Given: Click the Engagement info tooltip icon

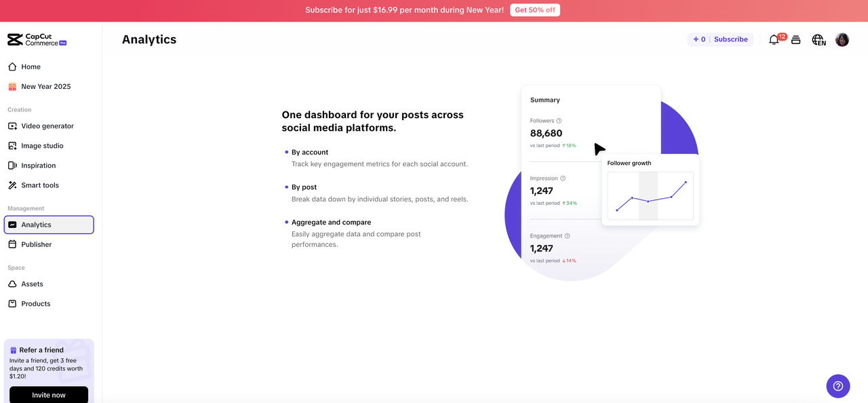Looking at the screenshot, I should [x=567, y=236].
